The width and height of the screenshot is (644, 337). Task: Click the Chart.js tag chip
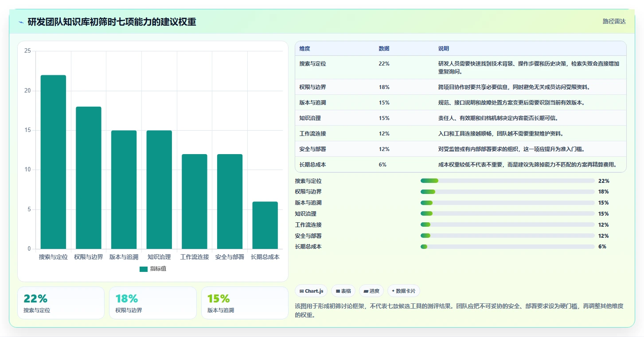pos(311,291)
